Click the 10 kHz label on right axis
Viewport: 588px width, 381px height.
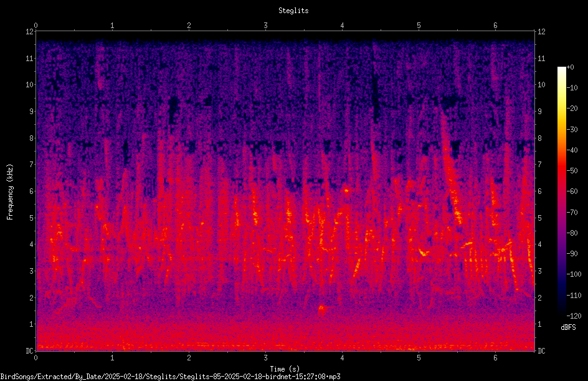pos(541,85)
